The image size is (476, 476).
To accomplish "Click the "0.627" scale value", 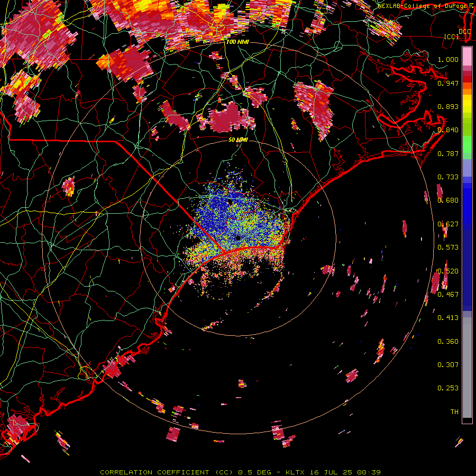I will [448, 224].
